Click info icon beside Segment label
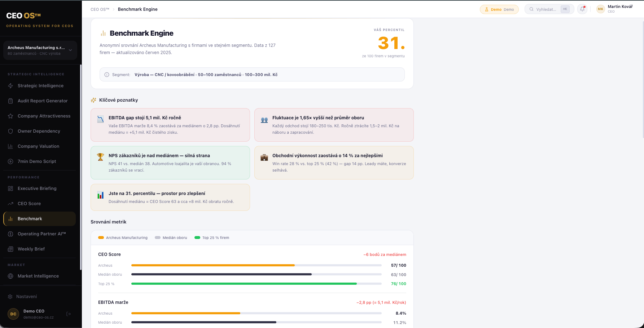 coord(107,75)
